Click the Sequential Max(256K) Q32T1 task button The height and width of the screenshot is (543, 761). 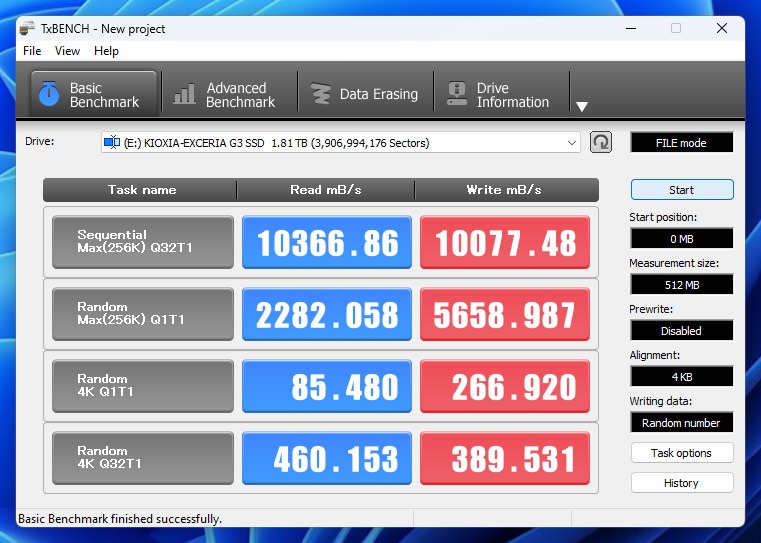click(x=143, y=242)
